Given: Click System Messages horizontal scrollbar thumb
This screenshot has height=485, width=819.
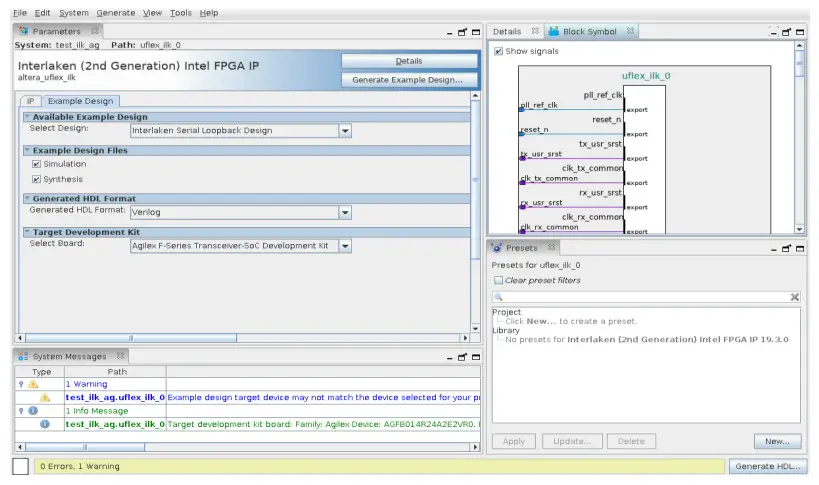Looking at the screenshot, I should click(x=85, y=447).
